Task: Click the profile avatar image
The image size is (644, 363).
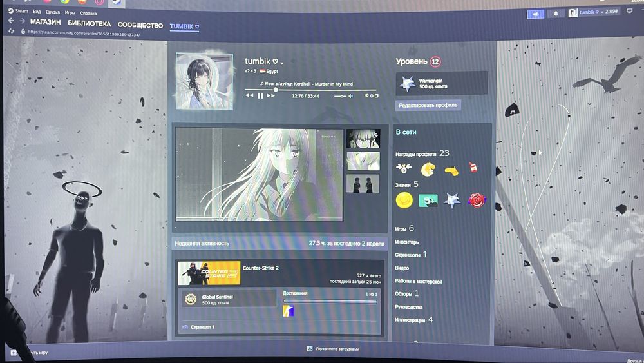Action: 204,81
